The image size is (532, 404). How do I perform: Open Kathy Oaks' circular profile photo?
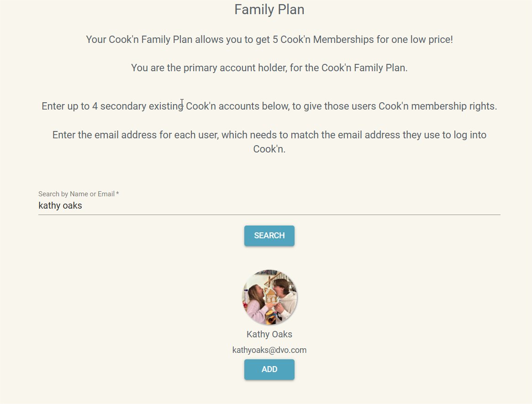(269, 297)
